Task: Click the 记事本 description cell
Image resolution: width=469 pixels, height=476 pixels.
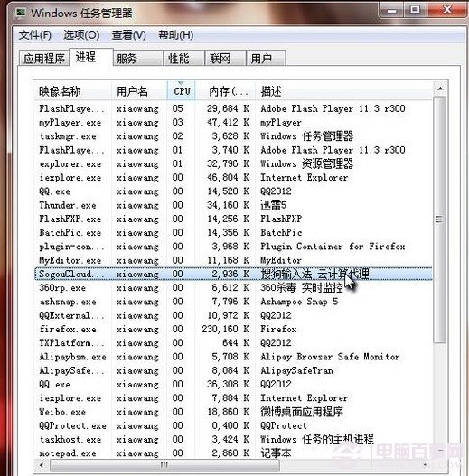Action: pyautogui.click(x=276, y=453)
